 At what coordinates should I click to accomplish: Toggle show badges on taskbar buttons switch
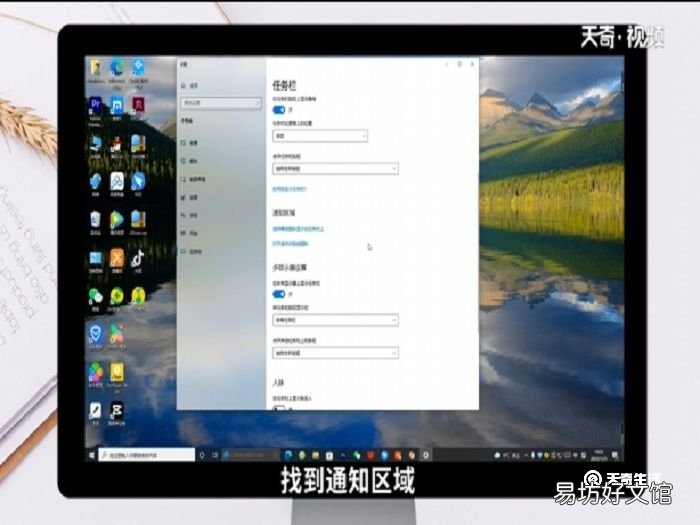point(279,110)
